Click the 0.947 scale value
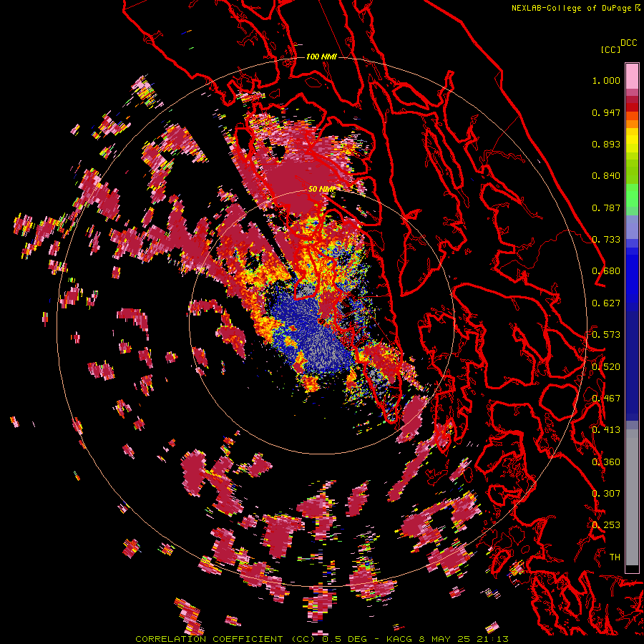Screen dimensions: 644x644 pos(606,112)
